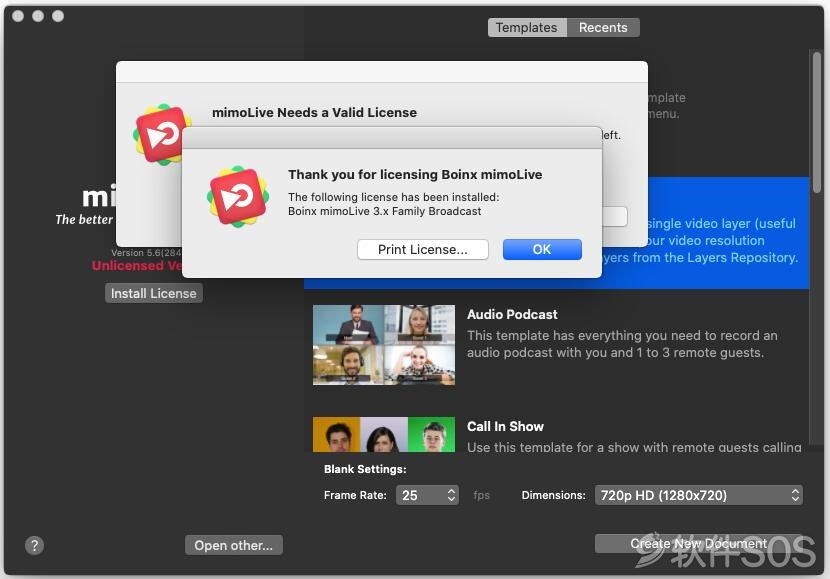Viewport: 830px width, 579px height.
Task: Click the Print License... button
Action: [422, 249]
